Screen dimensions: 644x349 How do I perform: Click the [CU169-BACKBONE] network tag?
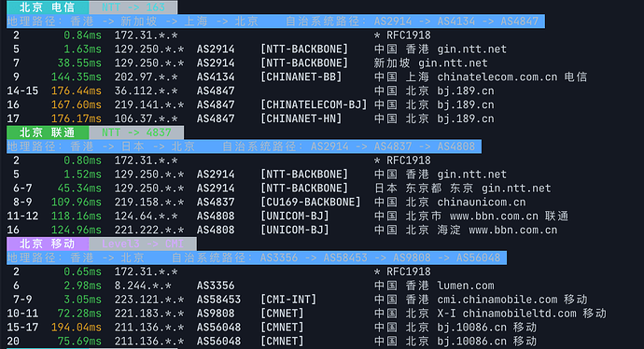coord(311,202)
